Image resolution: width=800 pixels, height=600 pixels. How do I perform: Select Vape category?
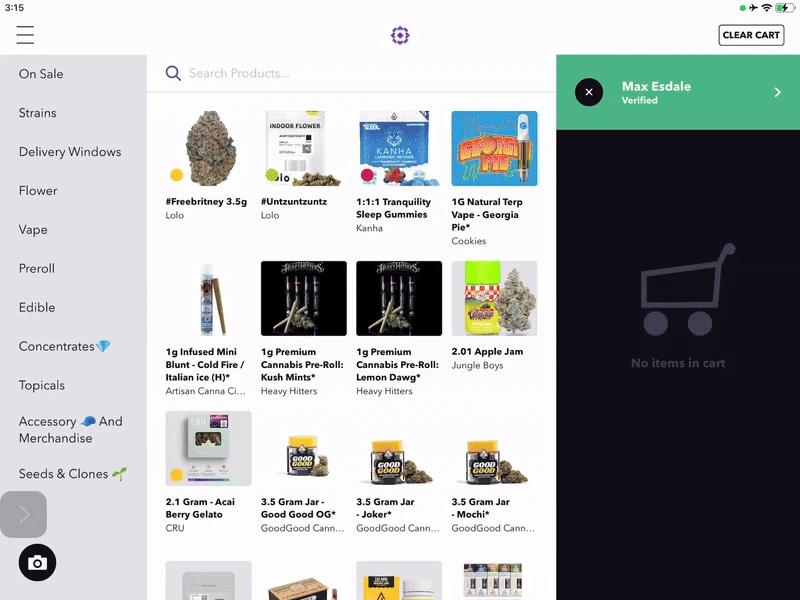[x=33, y=230]
